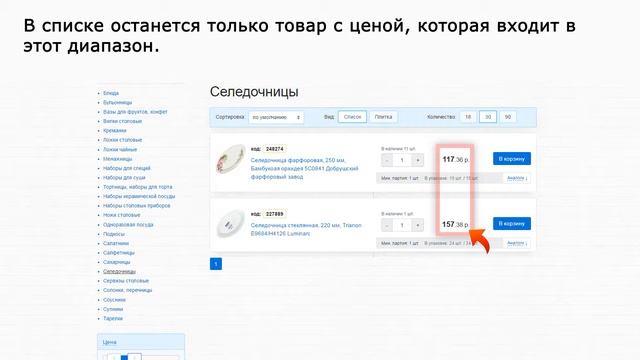The width and height of the screenshot is (640, 360).
Task: Expand «Аналоги» for product 227889
Action: pos(517,243)
